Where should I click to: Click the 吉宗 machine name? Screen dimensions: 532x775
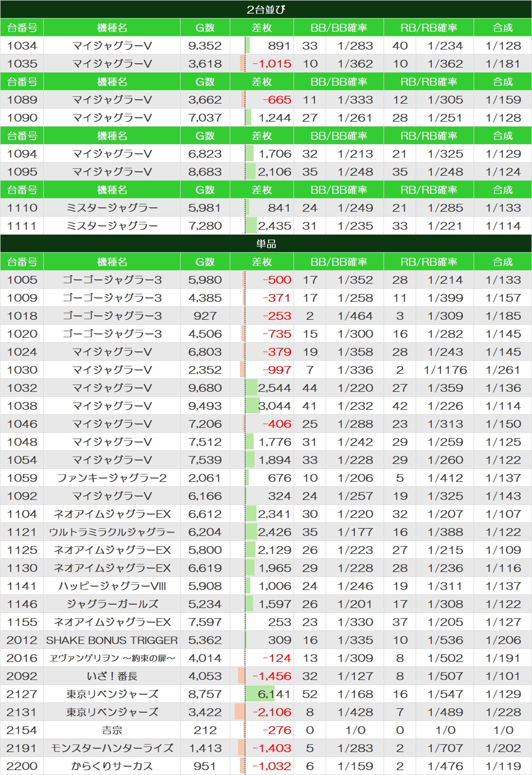[x=112, y=730]
